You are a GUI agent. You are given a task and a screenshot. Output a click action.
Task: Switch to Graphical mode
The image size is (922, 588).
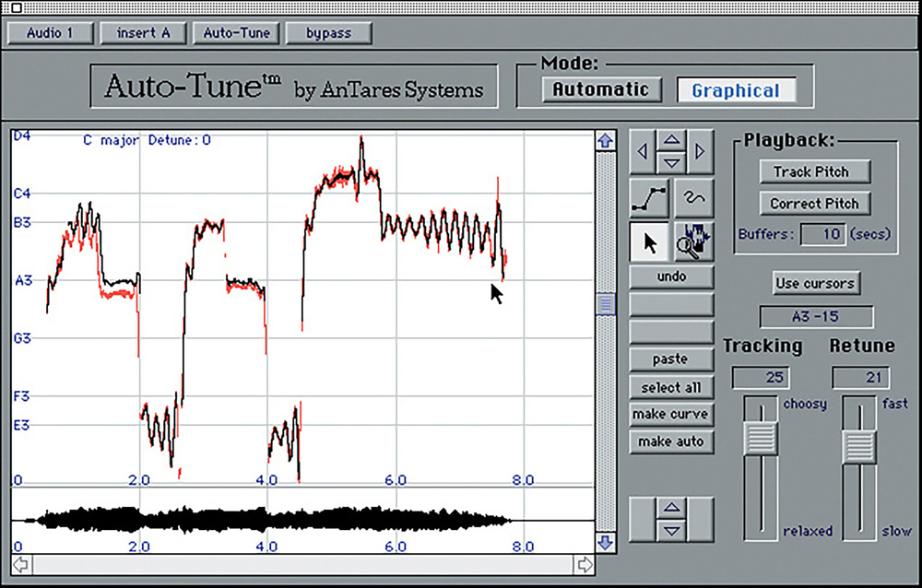[735, 90]
